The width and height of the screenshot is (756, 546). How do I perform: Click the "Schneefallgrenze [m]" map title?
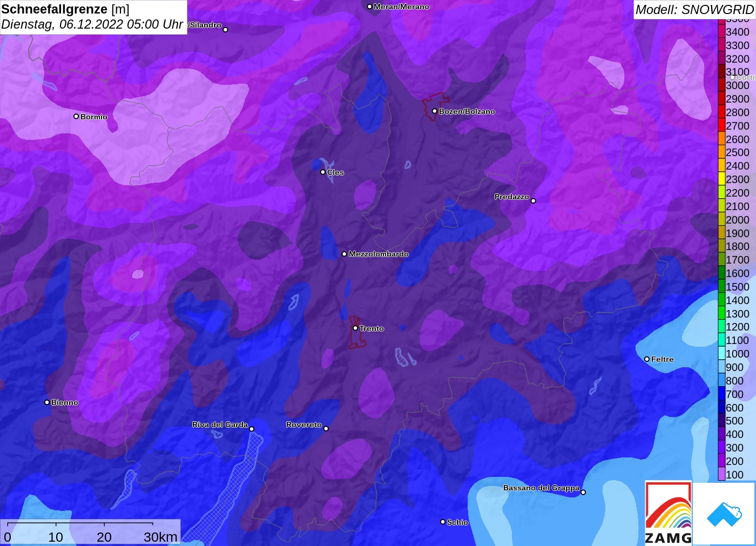(x=65, y=9)
